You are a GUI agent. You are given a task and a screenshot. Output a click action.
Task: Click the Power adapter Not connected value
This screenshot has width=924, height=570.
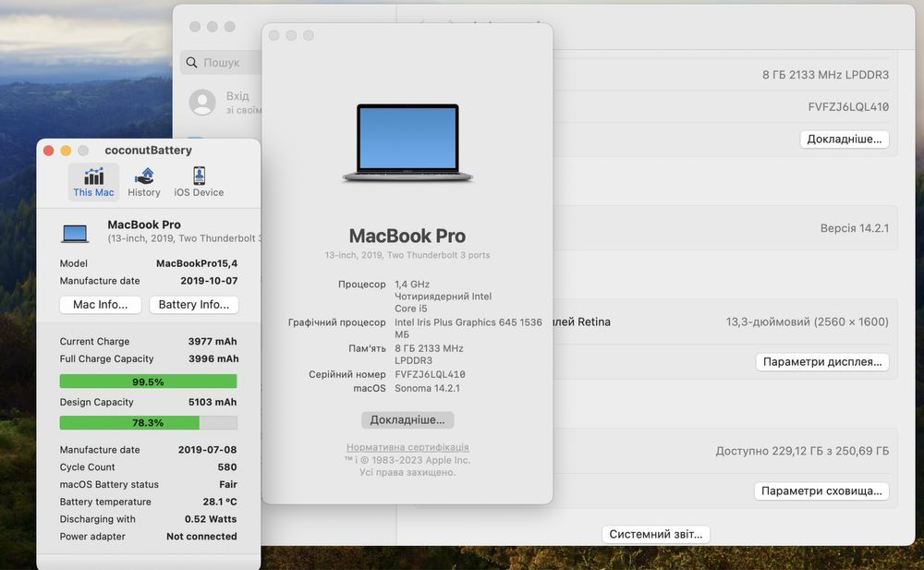tap(201, 537)
